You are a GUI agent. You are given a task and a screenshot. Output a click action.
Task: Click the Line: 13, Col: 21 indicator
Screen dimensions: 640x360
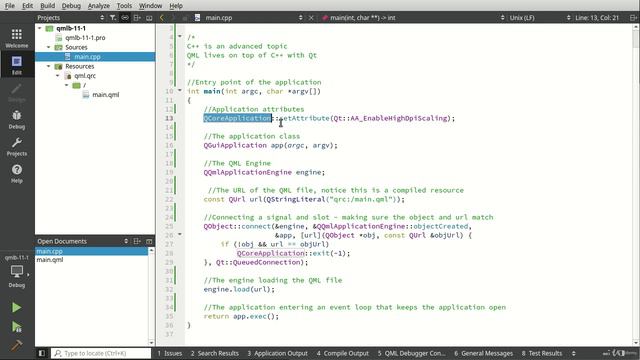point(597,18)
